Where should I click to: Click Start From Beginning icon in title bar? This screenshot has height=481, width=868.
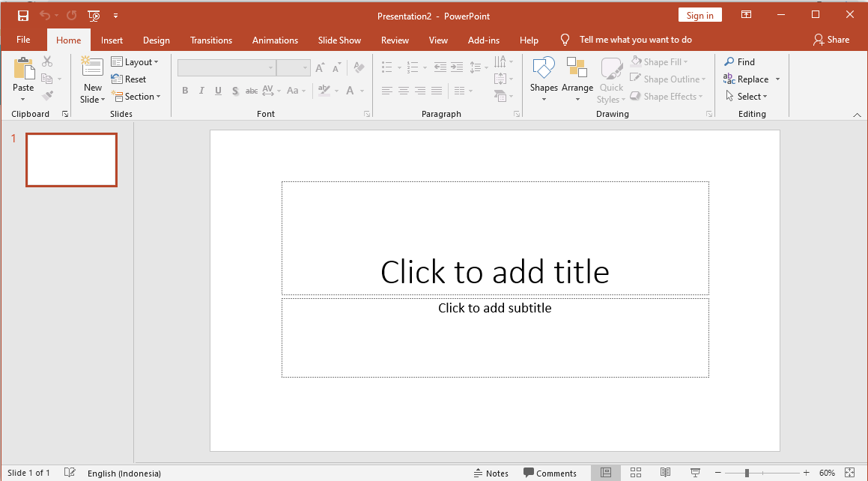pos(94,15)
